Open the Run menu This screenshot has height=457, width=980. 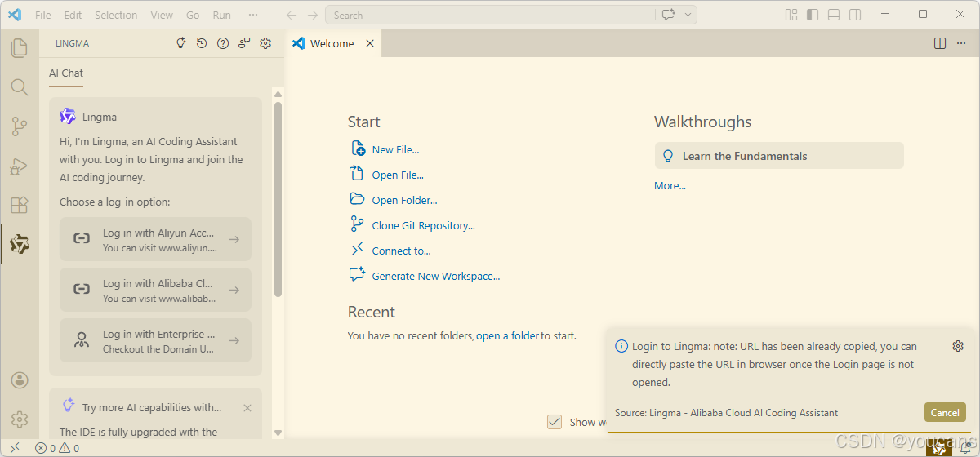(x=221, y=15)
